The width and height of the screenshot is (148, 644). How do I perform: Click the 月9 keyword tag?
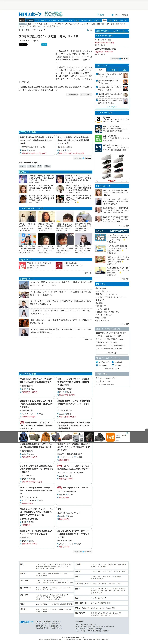39,166
